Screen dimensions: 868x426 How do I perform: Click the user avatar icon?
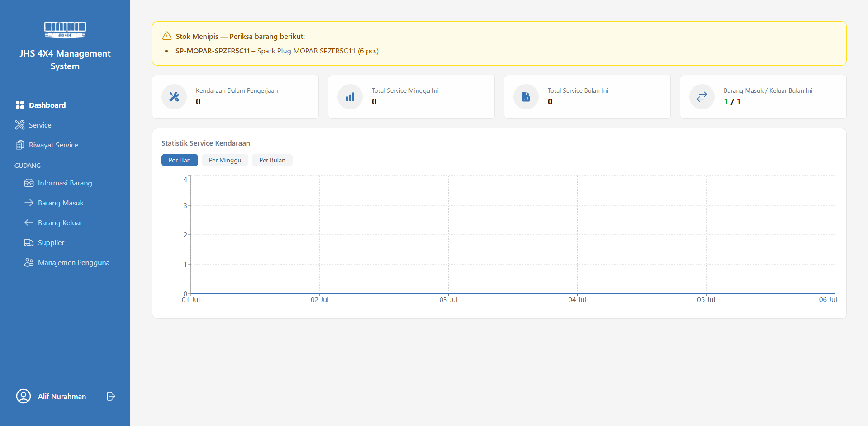[x=24, y=396]
